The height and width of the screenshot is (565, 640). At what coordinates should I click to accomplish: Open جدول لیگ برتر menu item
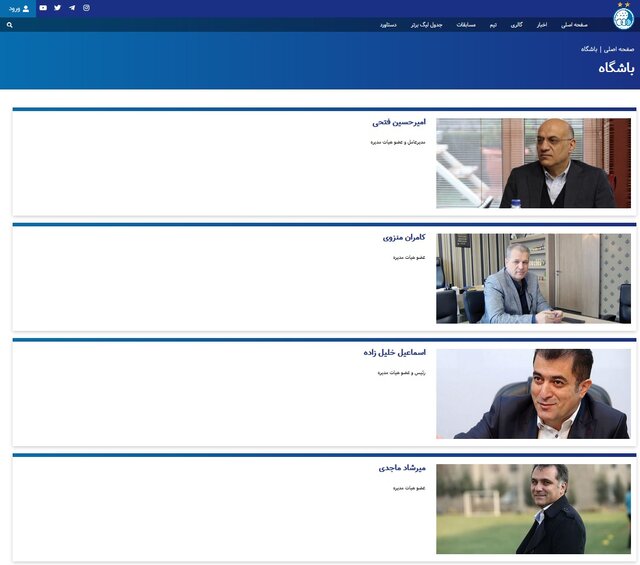point(427,25)
